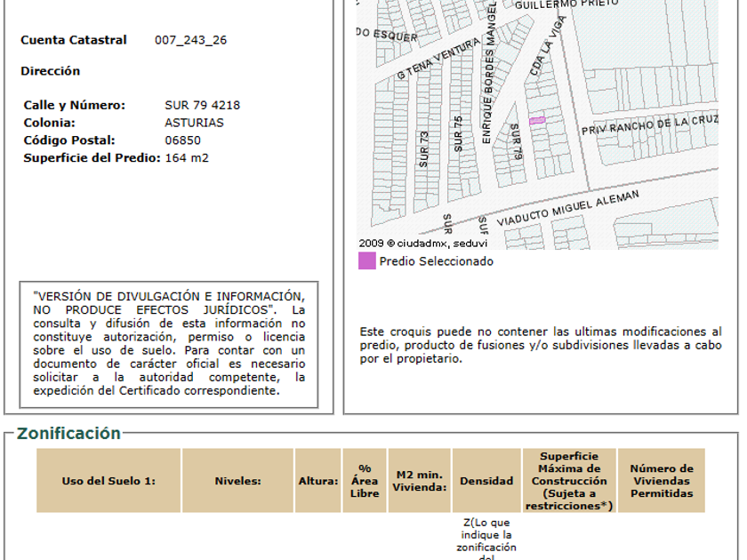Click the % Área Libre column header

(x=365, y=481)
